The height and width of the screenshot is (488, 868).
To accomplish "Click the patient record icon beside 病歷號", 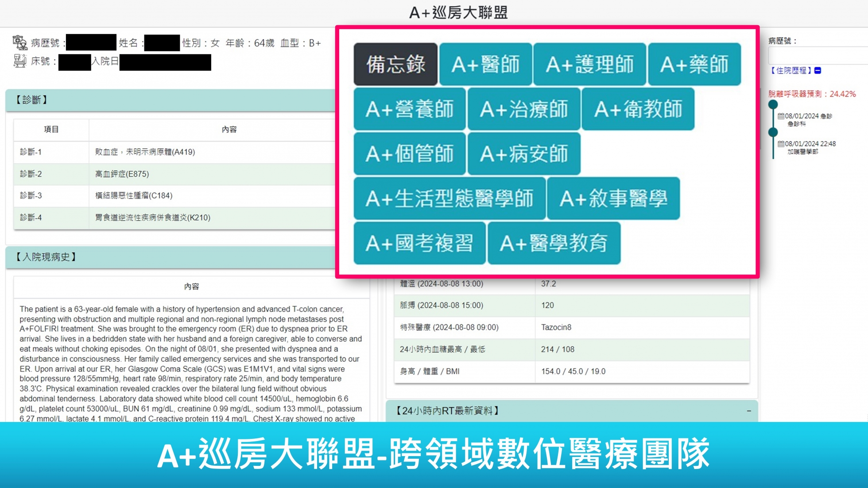I will [x=19, y=43].
